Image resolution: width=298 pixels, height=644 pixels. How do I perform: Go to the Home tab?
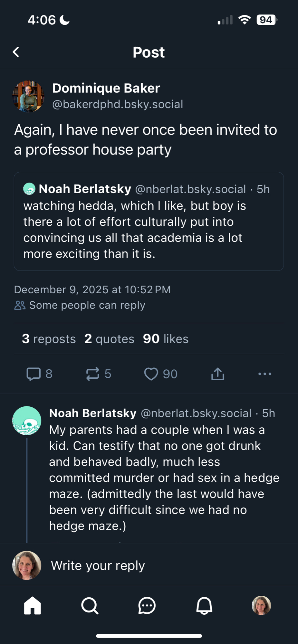(33, 606)
